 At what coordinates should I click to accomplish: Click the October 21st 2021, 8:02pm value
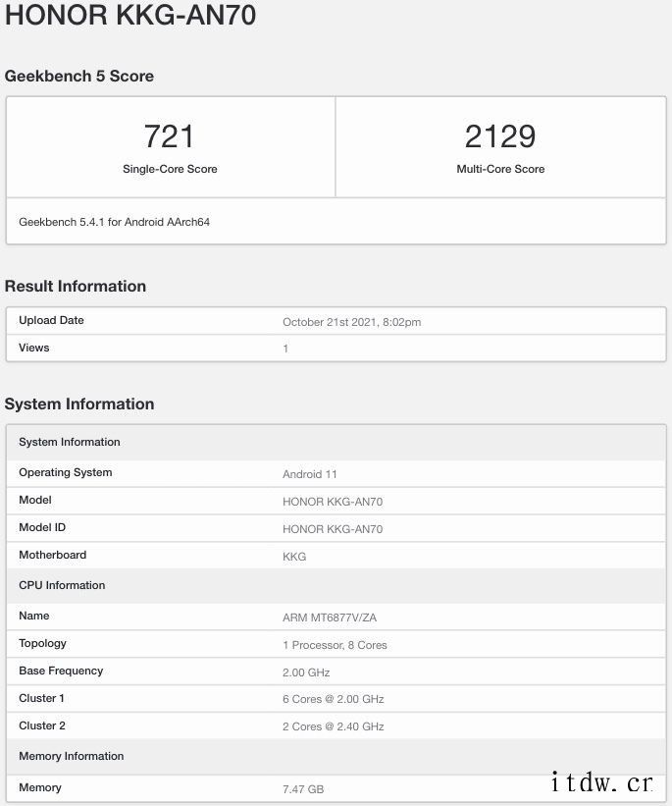coord(351,322)
